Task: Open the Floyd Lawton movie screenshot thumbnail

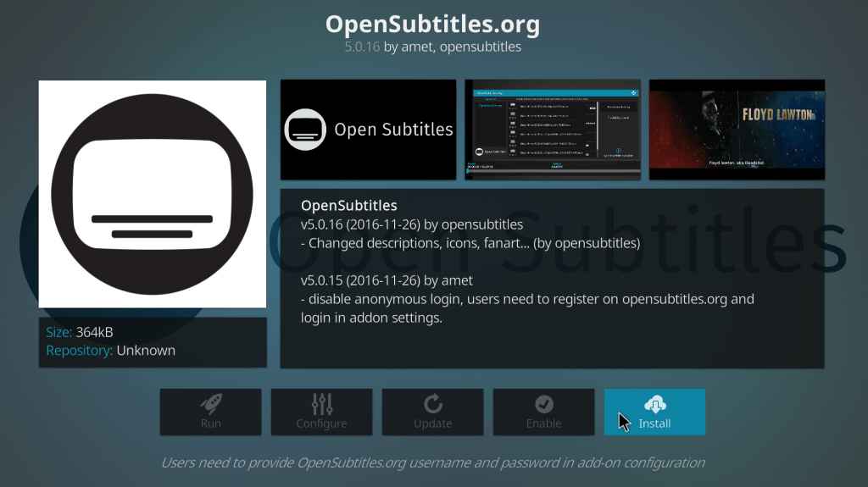Action: click(737, 130)
